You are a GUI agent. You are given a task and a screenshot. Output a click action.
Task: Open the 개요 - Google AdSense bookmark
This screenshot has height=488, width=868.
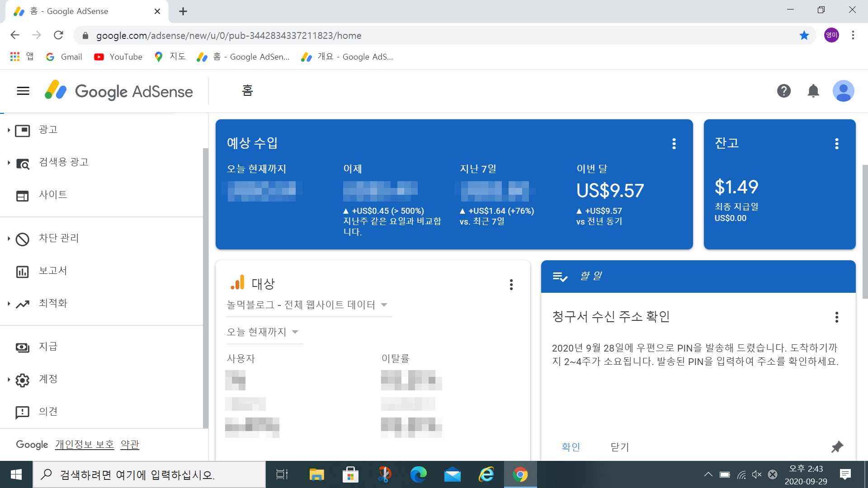click(347, 57)
